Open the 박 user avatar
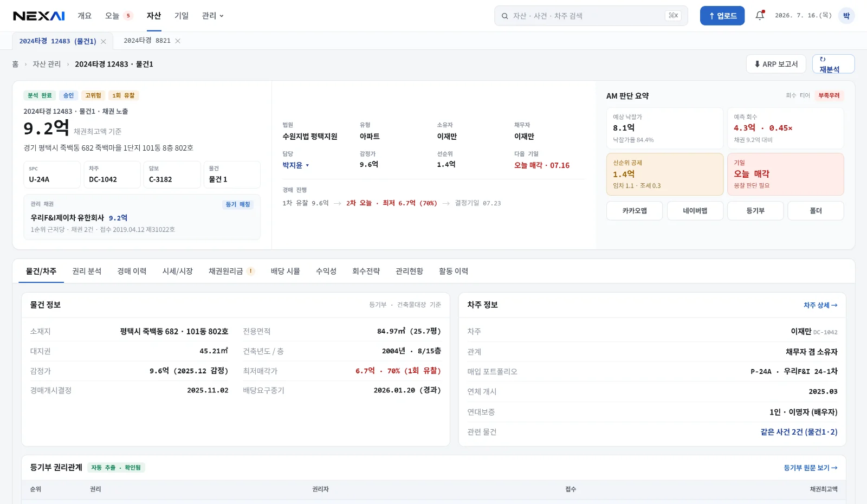The width and height of the screenshot is (867, 504). pyautogui.click(x=846, y=16)
